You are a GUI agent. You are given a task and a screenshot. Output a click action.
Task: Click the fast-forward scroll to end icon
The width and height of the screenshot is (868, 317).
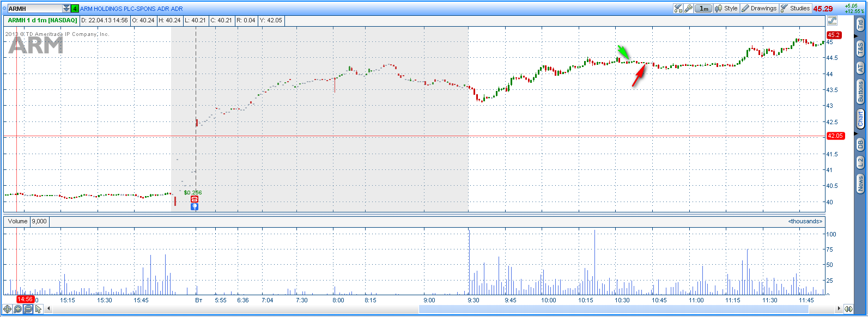(848, 309)
